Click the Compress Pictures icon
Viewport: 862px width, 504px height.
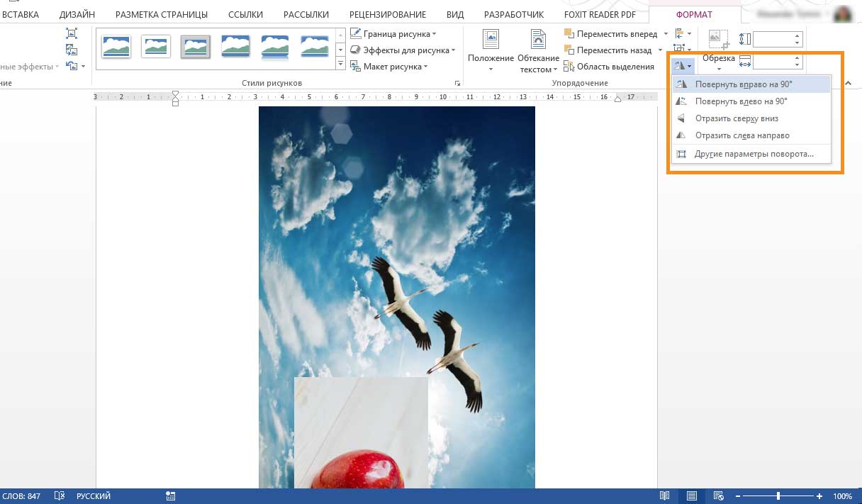pyautogui.click(x=72, y=33)
